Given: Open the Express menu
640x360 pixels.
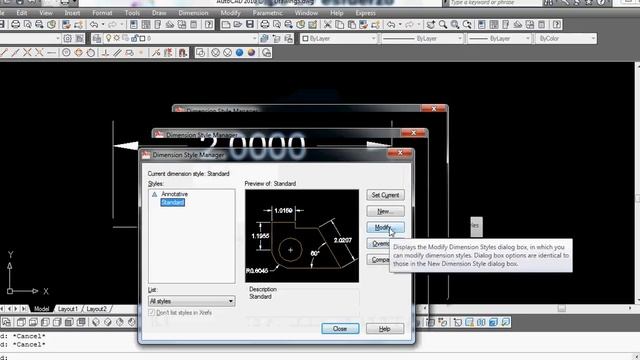Looking at the screenshot, I should click(x=365, y=13).
